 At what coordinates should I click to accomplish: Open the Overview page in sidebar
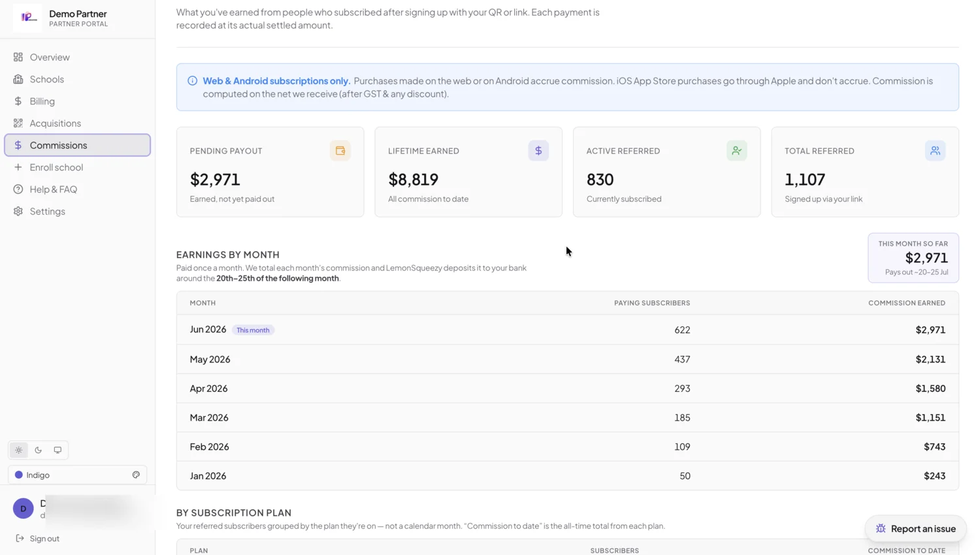pyautogui.click(x=78, y=57)
